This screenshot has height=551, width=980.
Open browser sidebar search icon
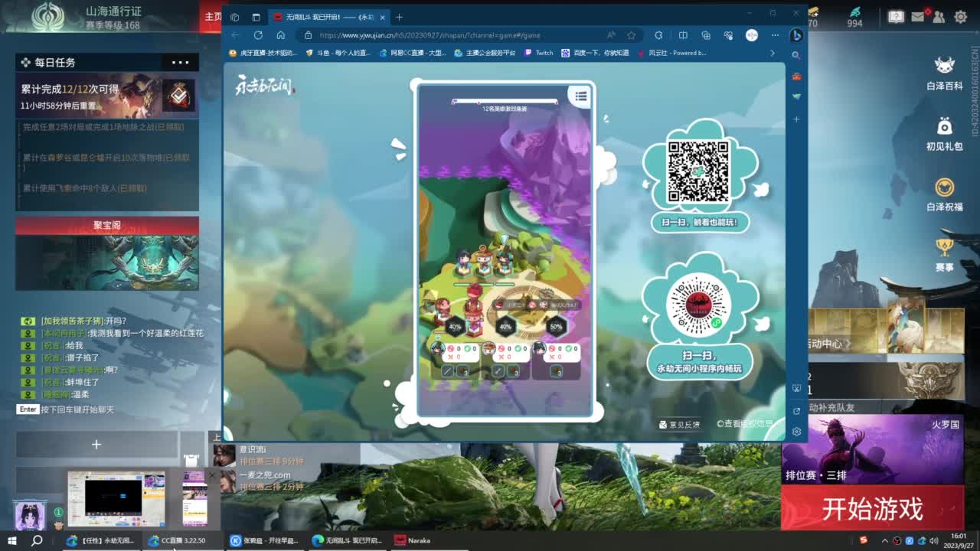click(x=796, y=56)
